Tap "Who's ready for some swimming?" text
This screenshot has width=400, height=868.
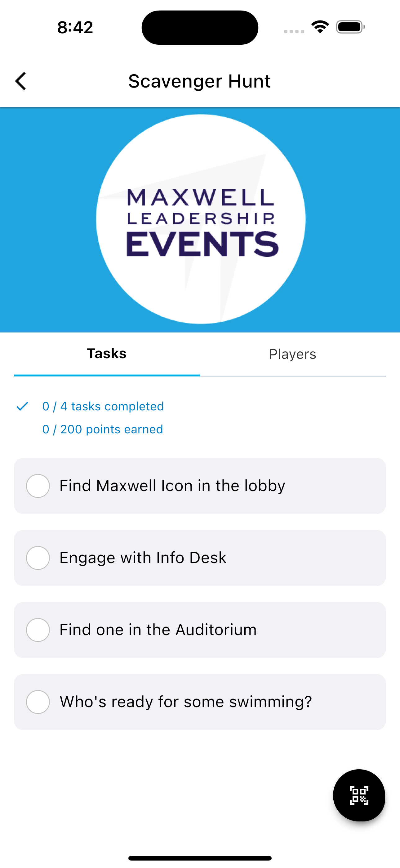click(186, 702)
